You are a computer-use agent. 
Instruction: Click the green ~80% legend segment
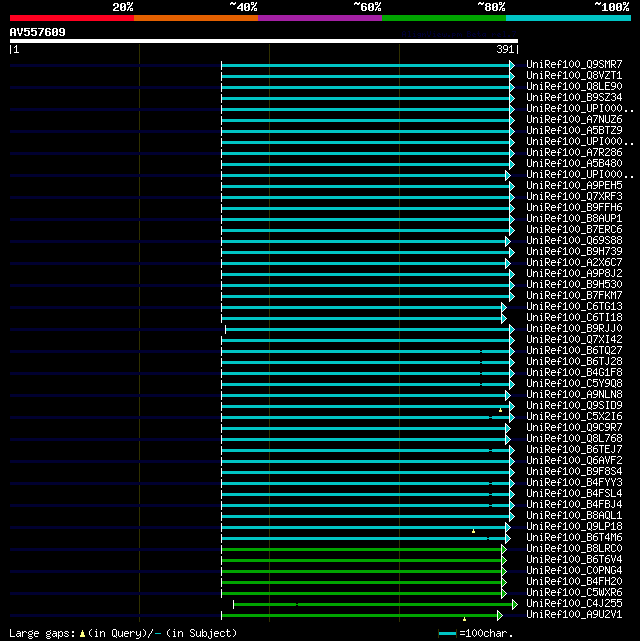444,18
